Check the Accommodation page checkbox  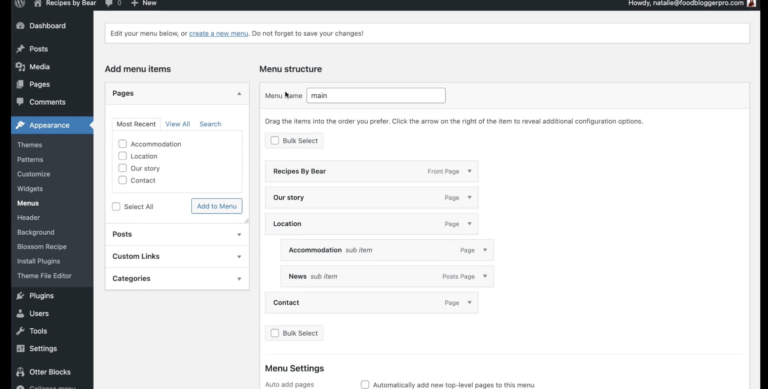coord(122,144)
